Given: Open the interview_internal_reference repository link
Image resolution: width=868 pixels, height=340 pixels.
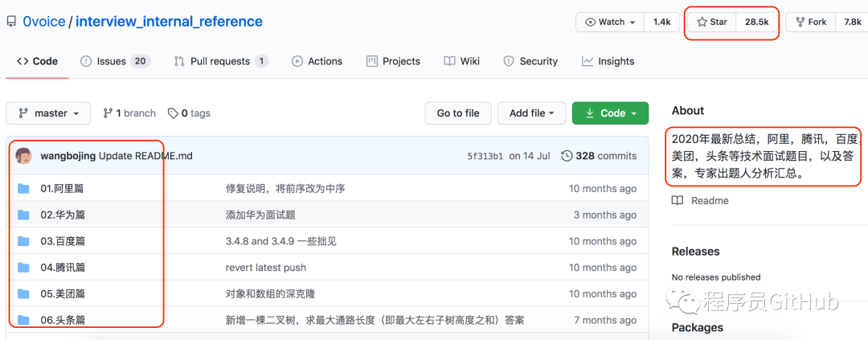Looking at the screenshot, I should coord(169,23).
